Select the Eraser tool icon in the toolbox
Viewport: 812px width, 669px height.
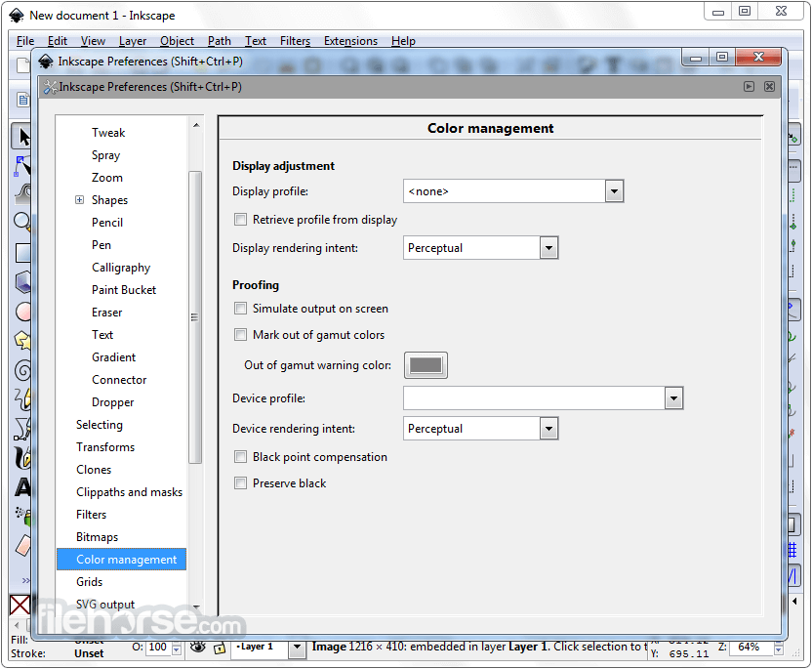tap(21, 545)
